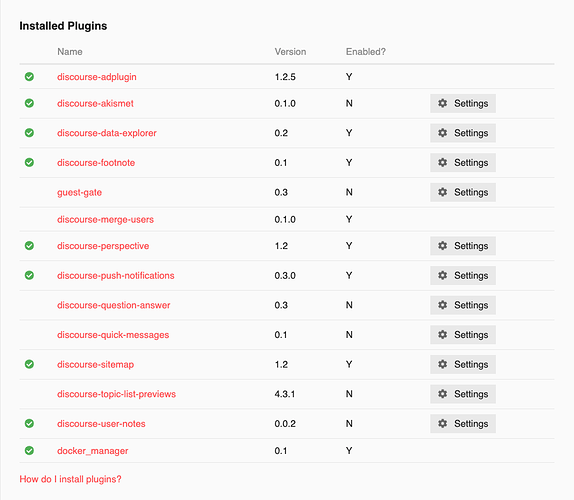The height and width of the screenshot is (500, 574).
Task: Open Settings for discourse-user-notes
Action: point(463,423)
